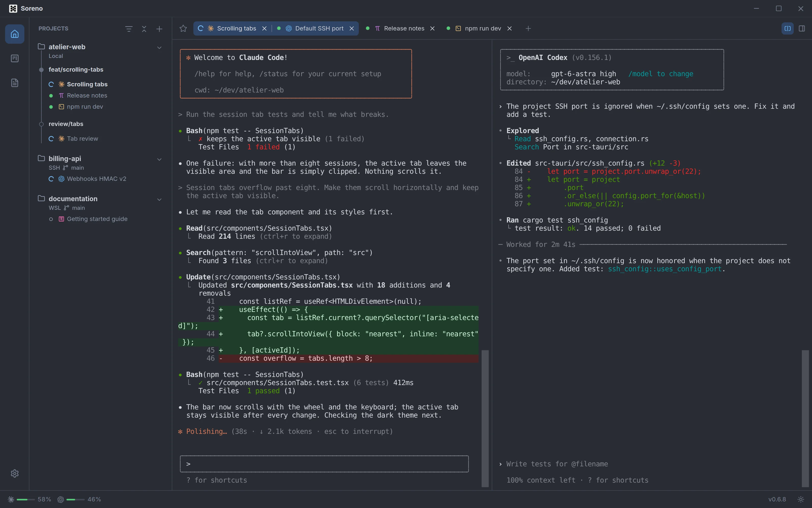812x508 pixels.
Task: Toggle split pane view
Action: coord(787,28)
